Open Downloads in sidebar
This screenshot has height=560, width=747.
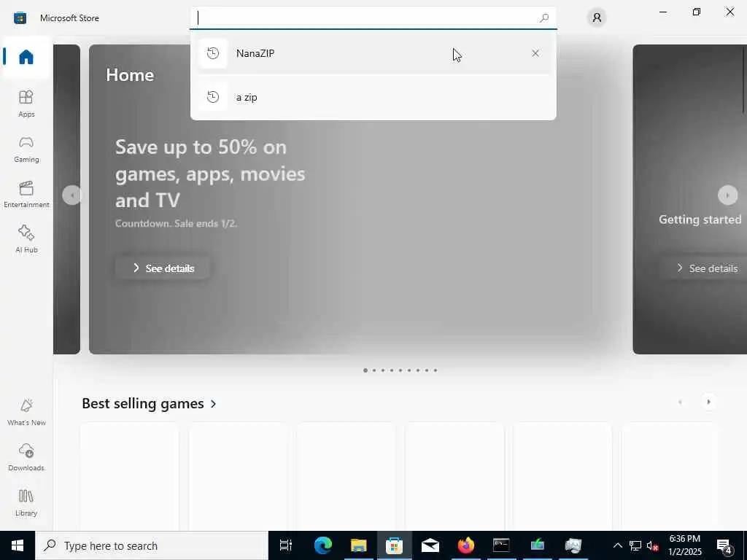pyautogui.click(x=26, y=458)
